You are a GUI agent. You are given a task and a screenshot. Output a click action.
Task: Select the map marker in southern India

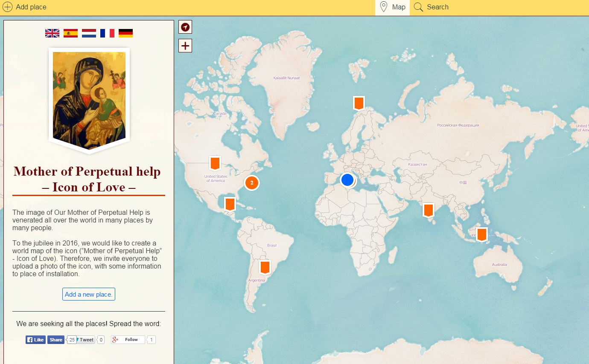(x=428, y=210)
